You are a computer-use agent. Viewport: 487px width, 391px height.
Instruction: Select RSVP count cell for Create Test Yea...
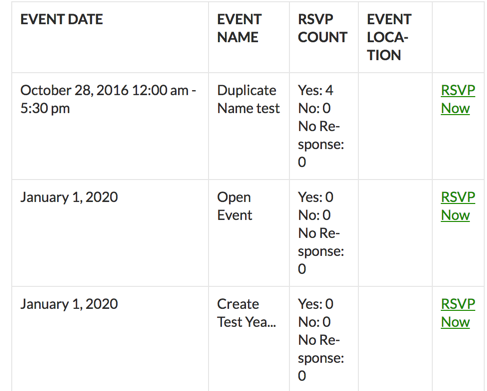click(321, 340)
